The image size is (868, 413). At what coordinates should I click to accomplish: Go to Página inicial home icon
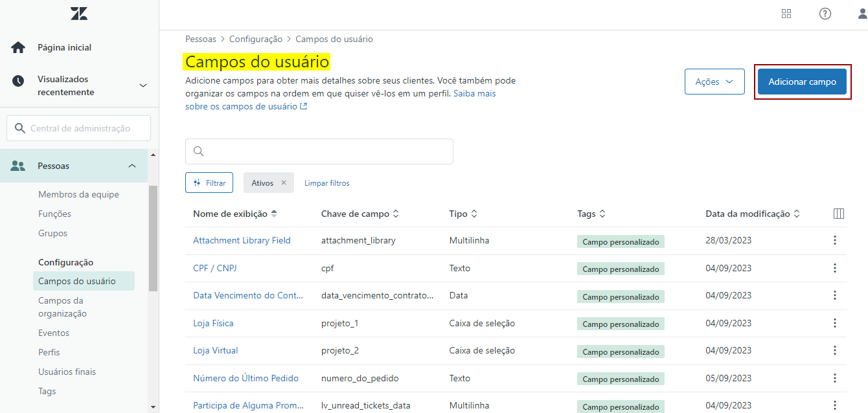(18, 47)
